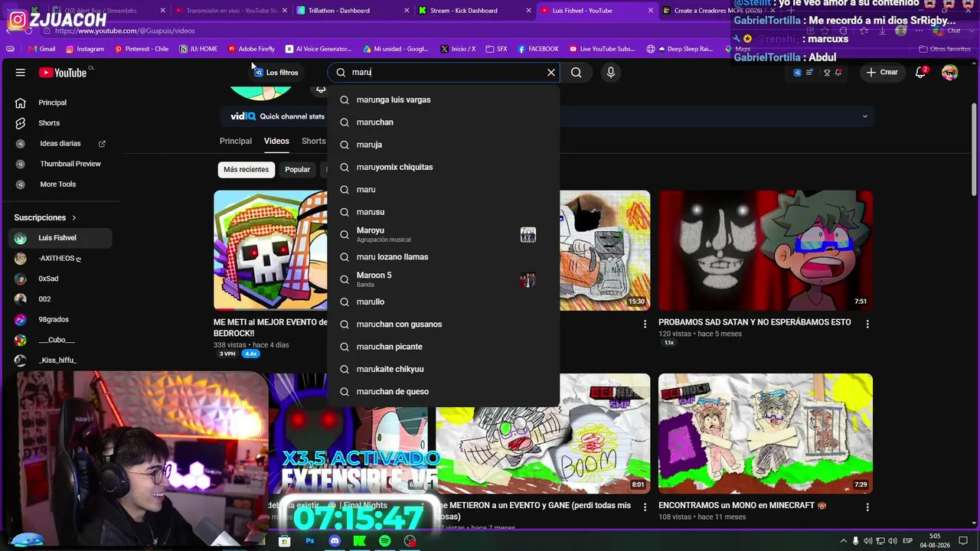Select the Más recientes filter chip
The width and height of the screenshot is (980, 551).
click(247, 170)
